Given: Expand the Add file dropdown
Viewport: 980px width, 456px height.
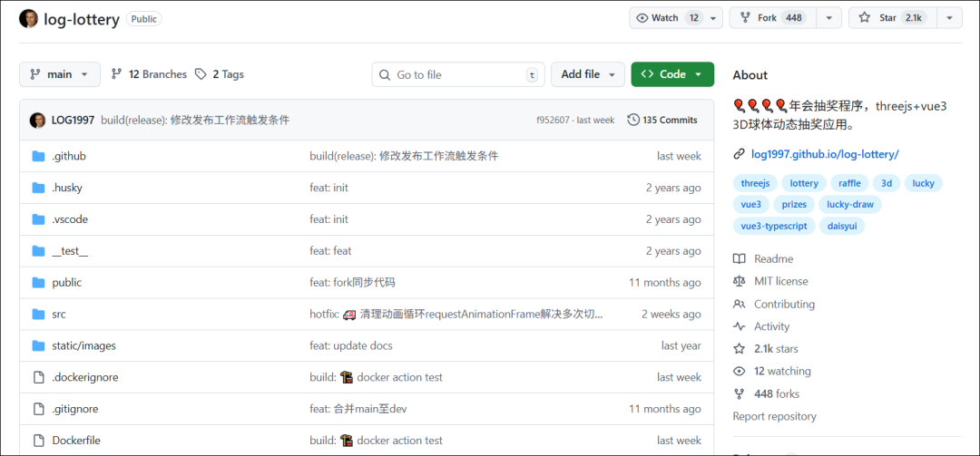Looking at the screenshot, I should tap(588, 74).
